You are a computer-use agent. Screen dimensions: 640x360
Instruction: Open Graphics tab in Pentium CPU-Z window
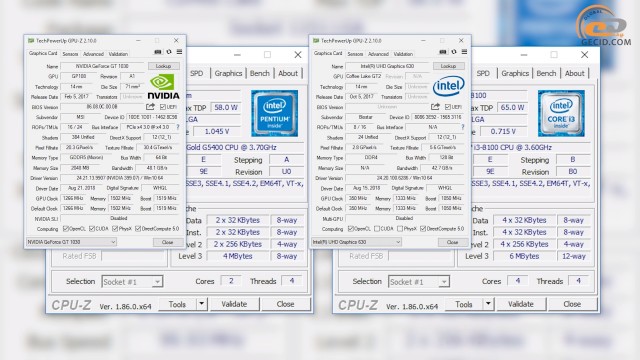coord(228,73)
